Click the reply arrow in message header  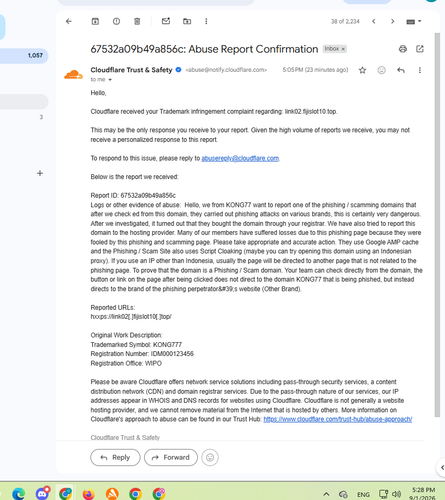tap(401, 70)
